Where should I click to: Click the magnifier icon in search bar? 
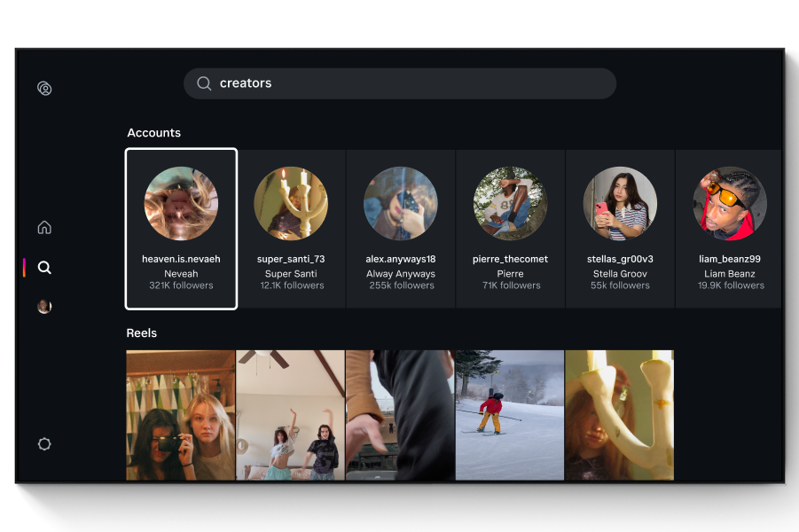(x=204, y=83)
